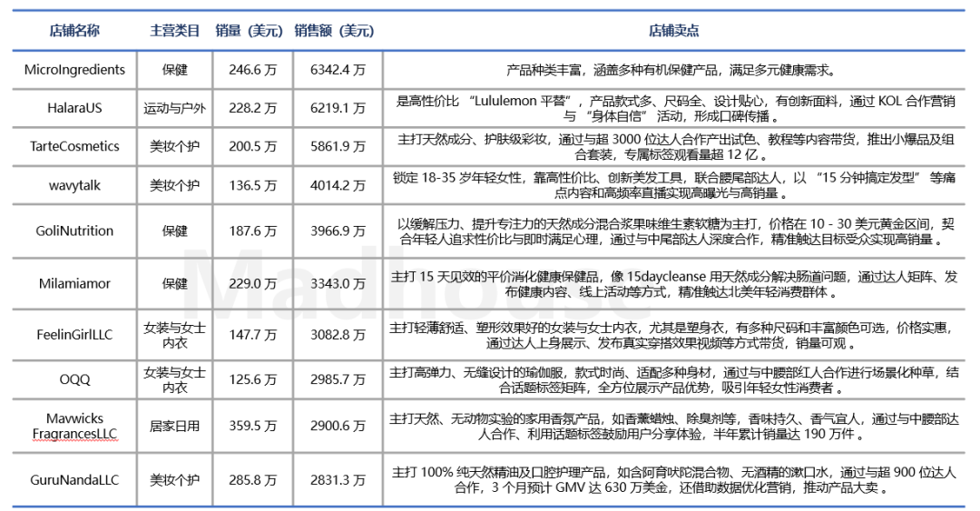Screen dimensions: 980x511
Task: Click the 136.5 万 sales volume cell
Action: click(252, 185)
